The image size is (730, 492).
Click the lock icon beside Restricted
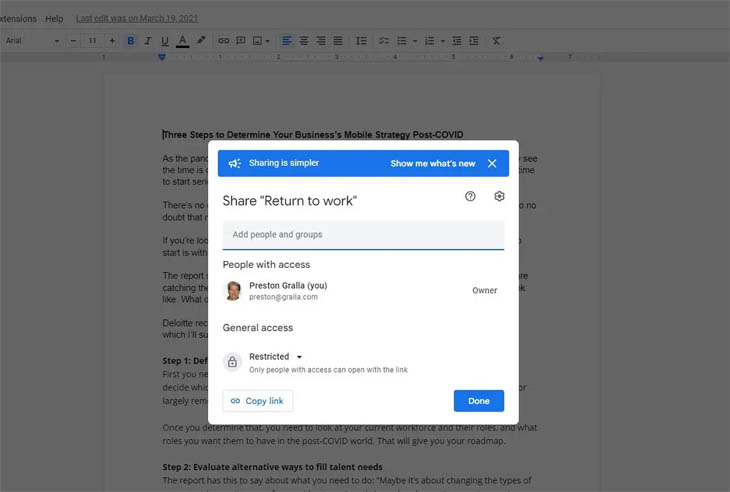click(x=232, y=362)
